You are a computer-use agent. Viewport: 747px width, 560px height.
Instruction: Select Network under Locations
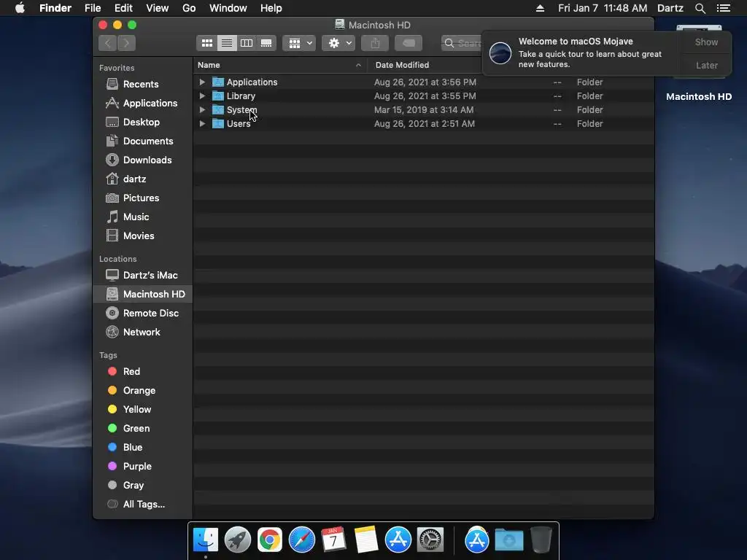pos(142,332)
